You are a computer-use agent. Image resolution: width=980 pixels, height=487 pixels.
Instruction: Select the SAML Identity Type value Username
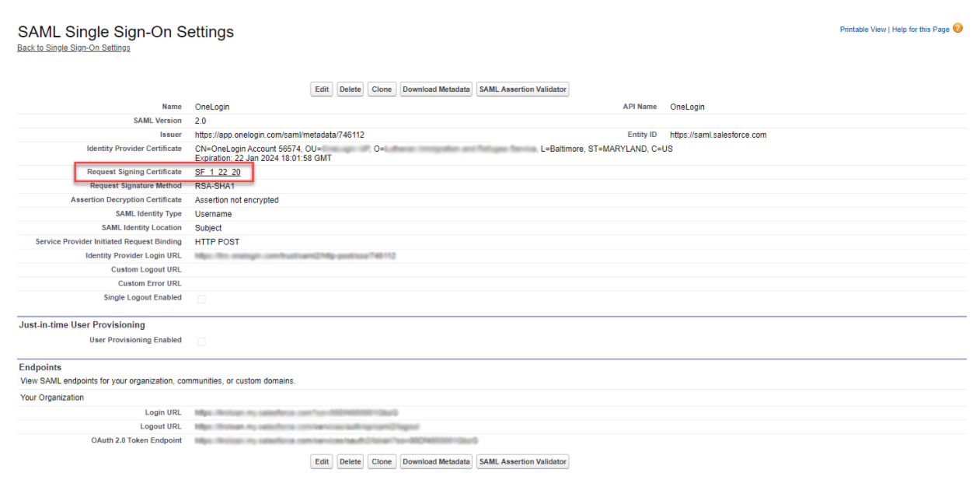pyautogui.click(x=214, y=214)
